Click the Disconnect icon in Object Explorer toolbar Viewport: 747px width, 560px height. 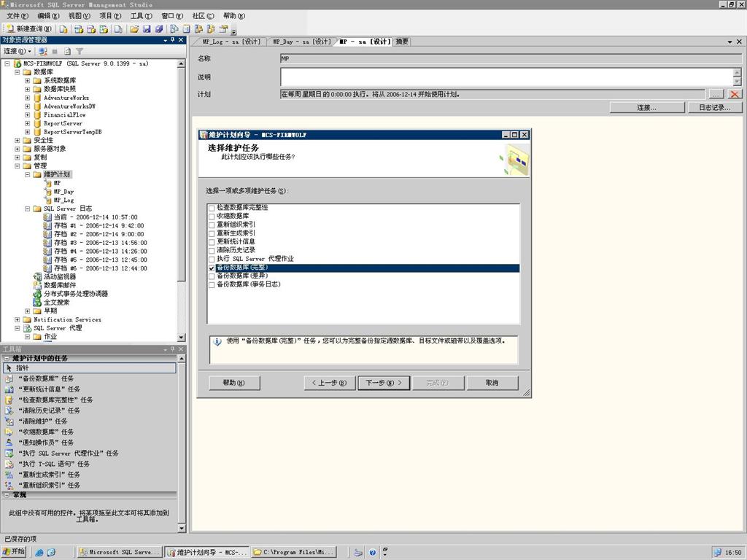tap(43, 51)
